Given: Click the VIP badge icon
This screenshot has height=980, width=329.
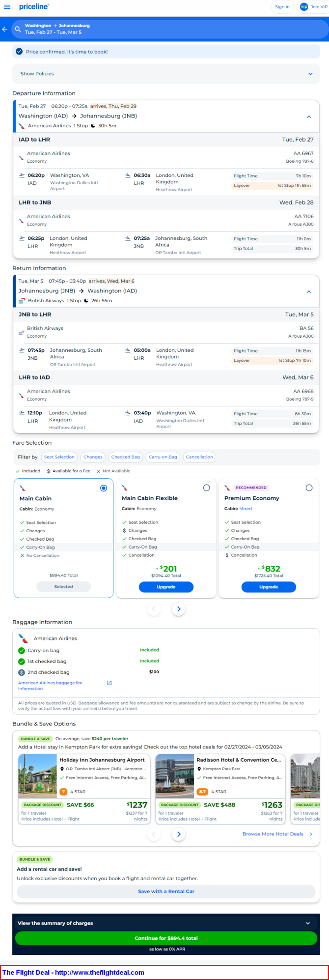Looking at the screenshot, I should coord(304,7).
